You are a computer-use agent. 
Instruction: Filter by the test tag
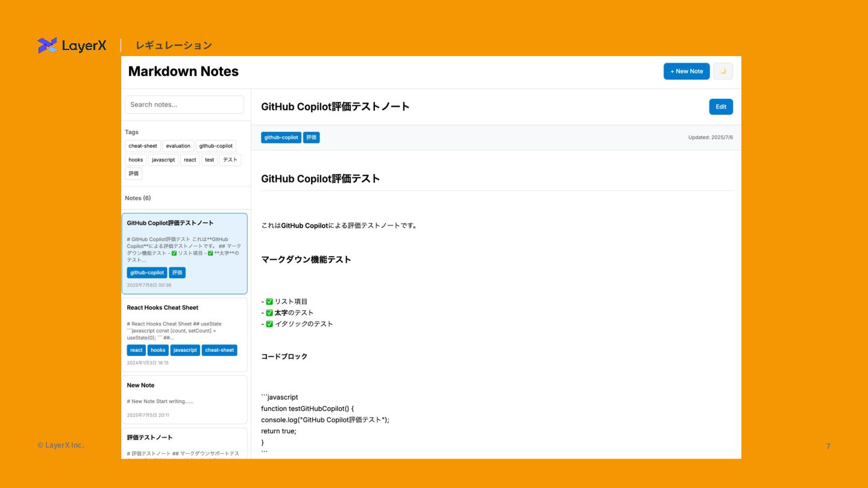click(209, 160)
